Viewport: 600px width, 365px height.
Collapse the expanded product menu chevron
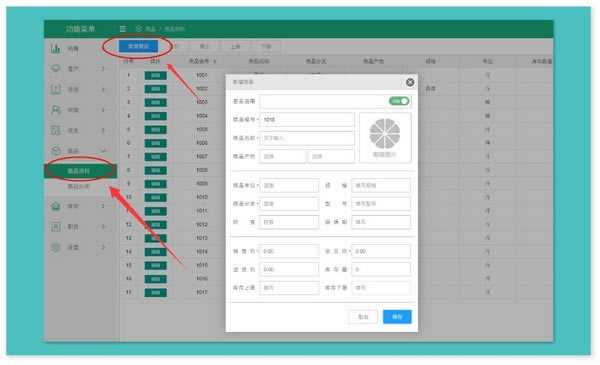tap(103, 151)
